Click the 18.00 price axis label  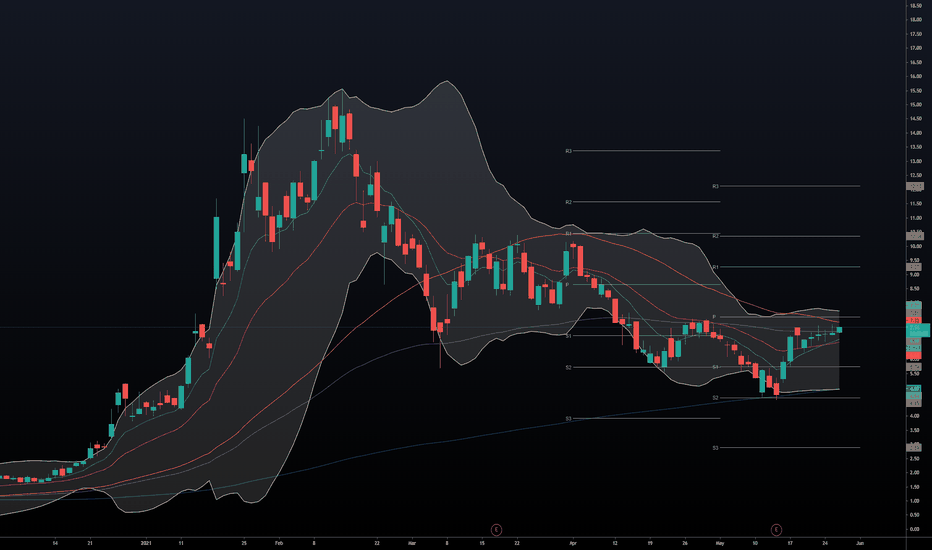[915, 20]
